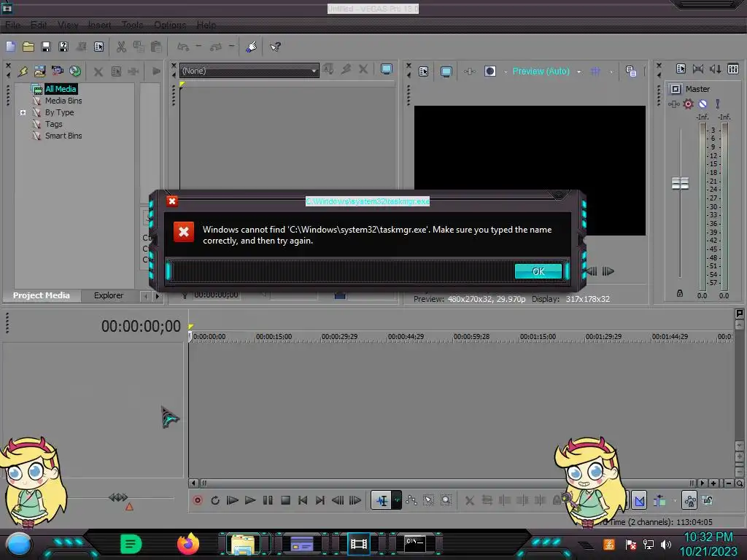
Task: Click Import Media lightning icon
Action: (23, 71)
